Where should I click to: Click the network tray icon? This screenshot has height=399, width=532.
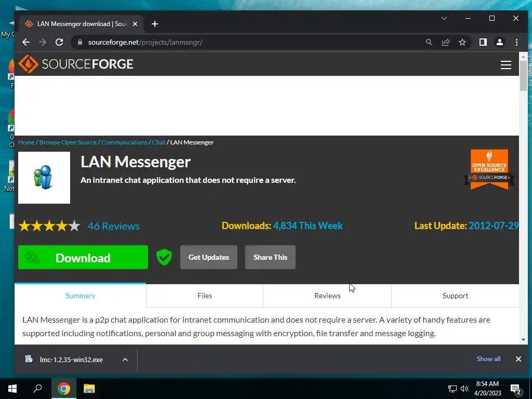coord(452,389)
